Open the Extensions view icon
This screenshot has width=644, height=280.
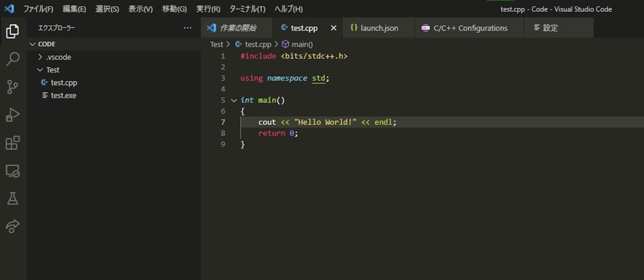(x=12, y=143)
